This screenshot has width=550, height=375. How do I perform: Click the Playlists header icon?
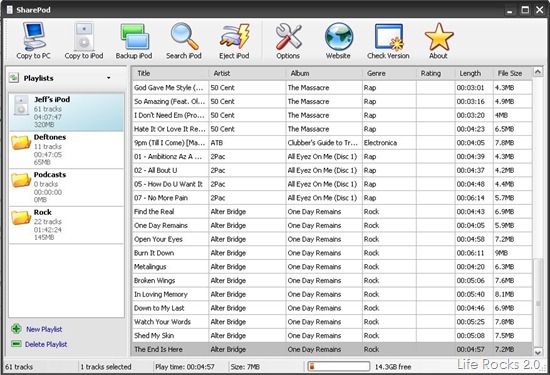pyautogui.click(x=14, y=78)
